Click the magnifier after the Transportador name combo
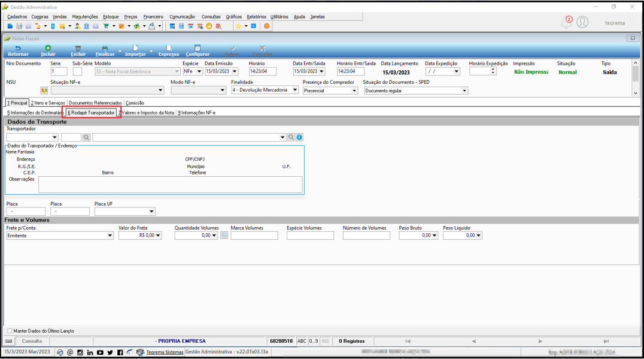The image size is (644, 359). (291, 137)
